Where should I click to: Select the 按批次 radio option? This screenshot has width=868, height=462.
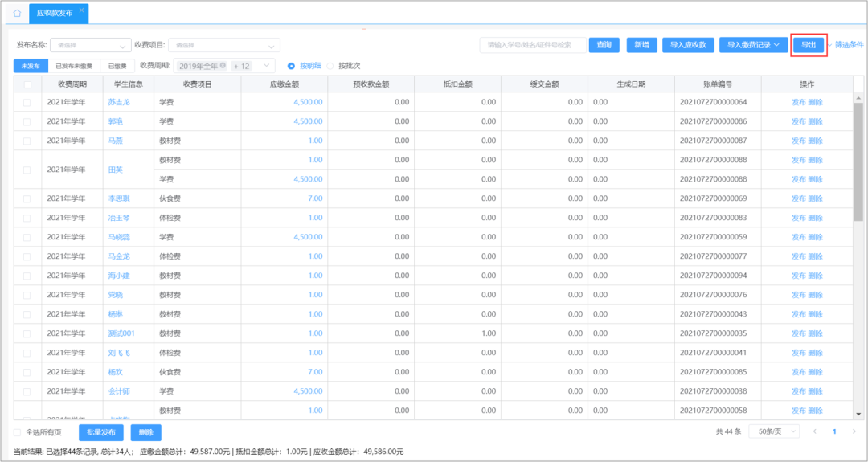[x=331, y=66]
